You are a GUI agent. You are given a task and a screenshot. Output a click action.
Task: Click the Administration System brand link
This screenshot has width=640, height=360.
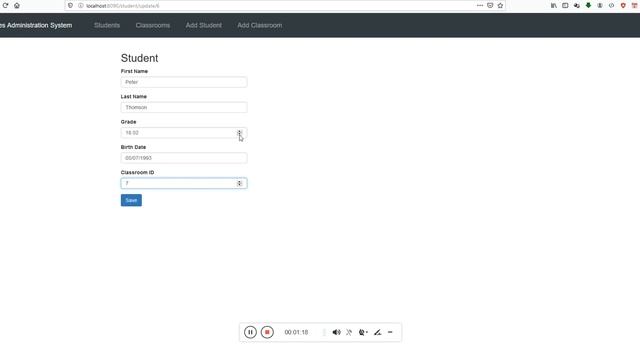[x=36, y=25]
